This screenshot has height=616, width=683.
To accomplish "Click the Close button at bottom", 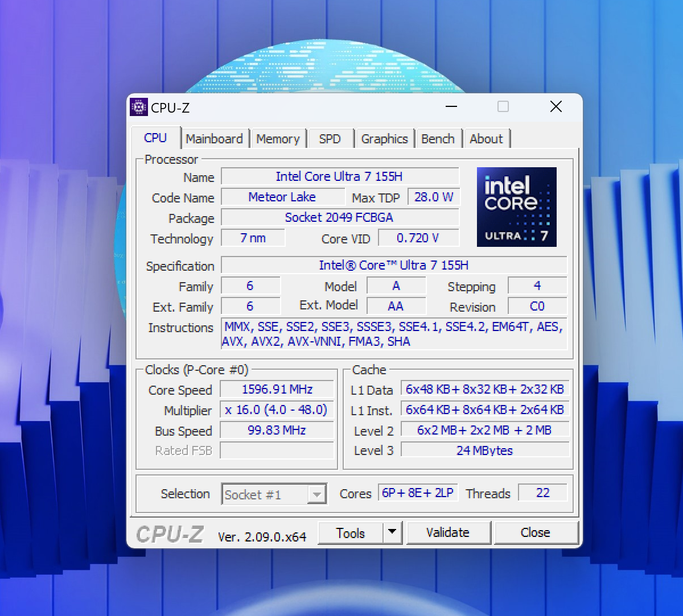I will 536,533.
